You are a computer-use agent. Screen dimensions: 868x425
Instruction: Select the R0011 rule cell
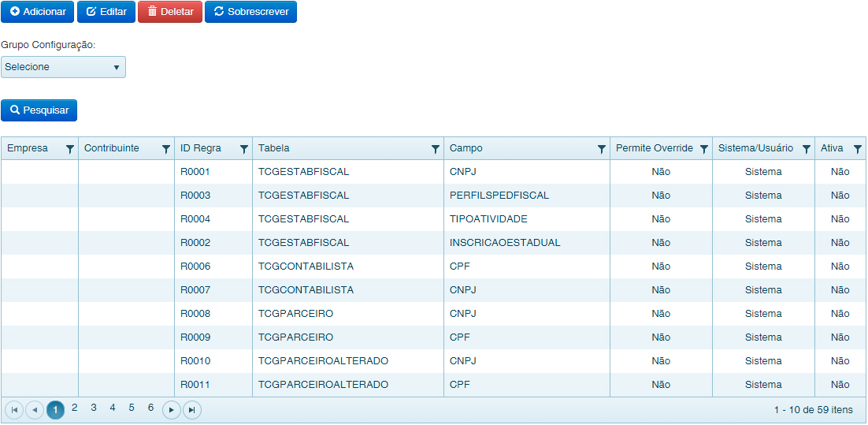(x=213, y=385)
